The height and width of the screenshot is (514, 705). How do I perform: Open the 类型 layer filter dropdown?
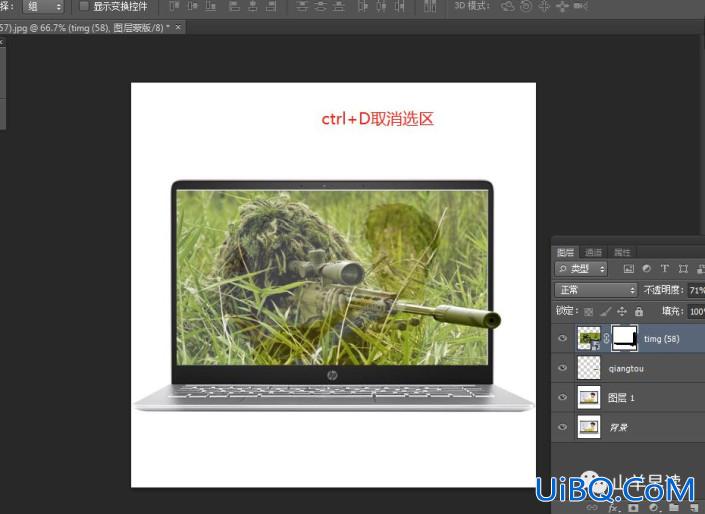[581, 269]
